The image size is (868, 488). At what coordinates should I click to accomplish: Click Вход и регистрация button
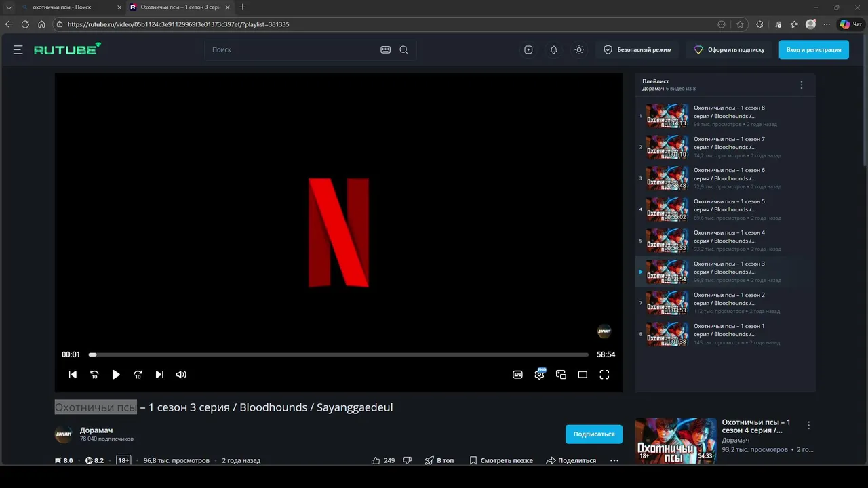click(814, 49)
